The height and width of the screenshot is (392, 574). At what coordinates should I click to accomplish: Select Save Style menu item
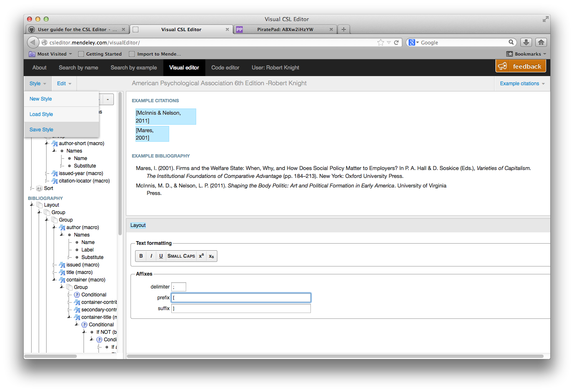62,130
